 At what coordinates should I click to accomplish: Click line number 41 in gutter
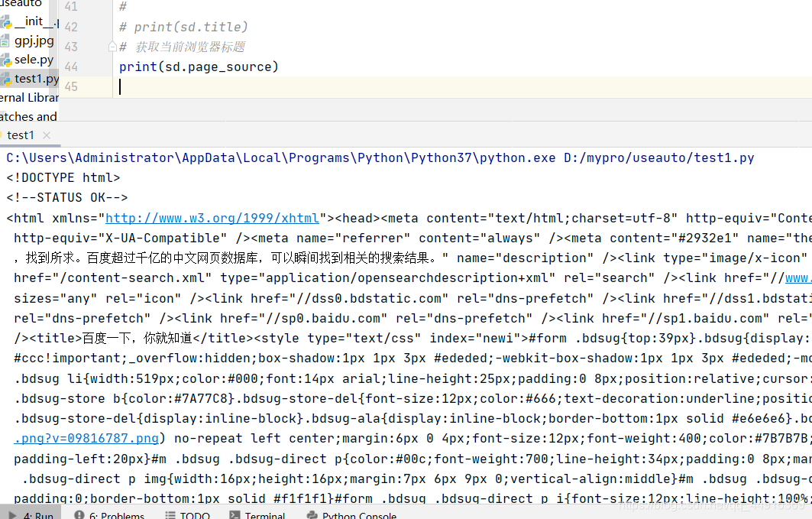[x=72, y=7]
